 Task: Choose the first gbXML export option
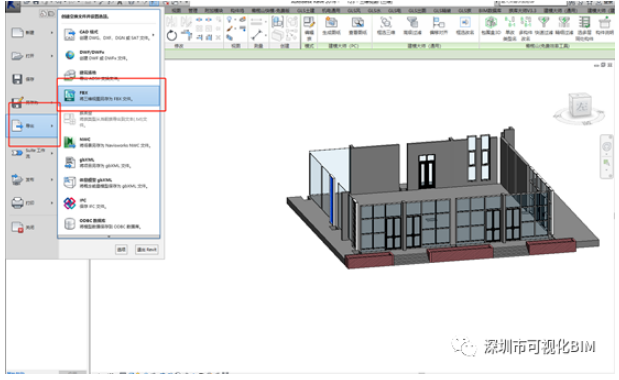109,163
